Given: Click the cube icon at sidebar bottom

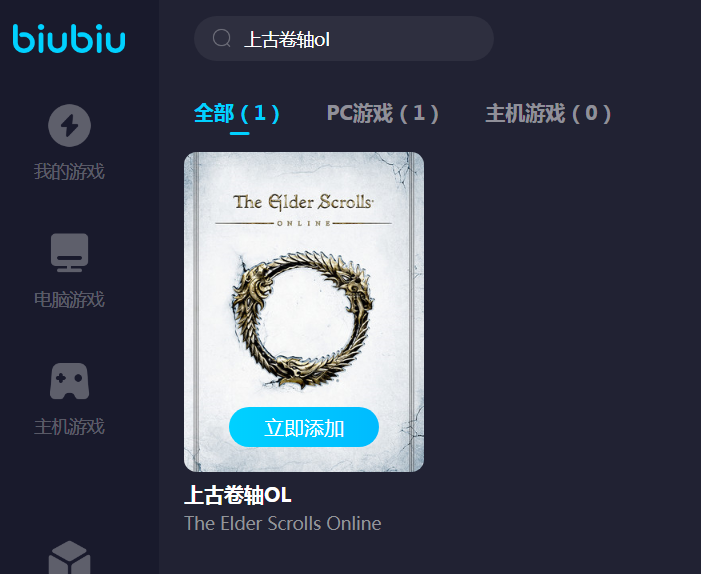Looking at the screenshot, I should [69, 558].
